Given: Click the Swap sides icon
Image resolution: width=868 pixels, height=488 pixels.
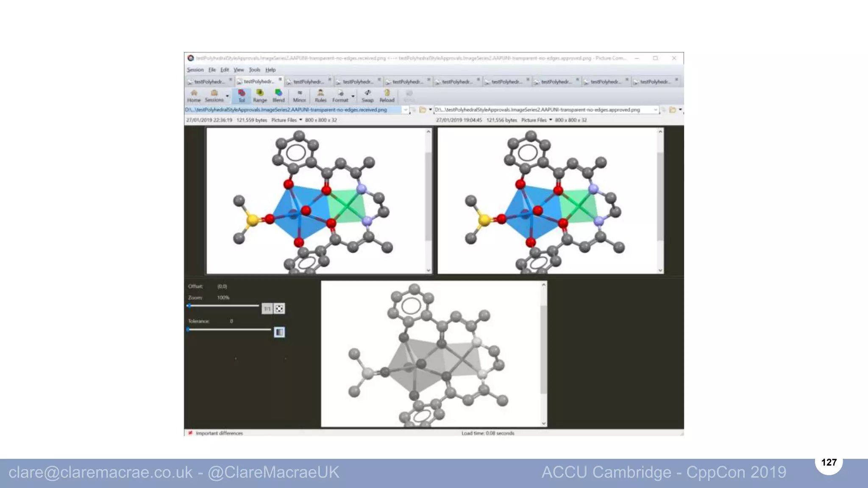Looking at the screenshot, I should click(x=367, y=96).
